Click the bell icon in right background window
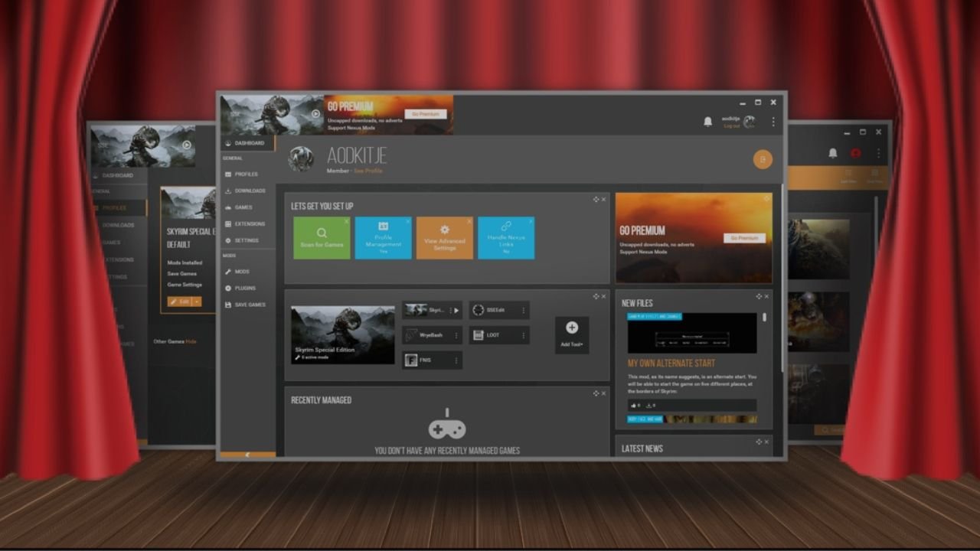The height and width of the screenshot is (551, 980). 833,153
